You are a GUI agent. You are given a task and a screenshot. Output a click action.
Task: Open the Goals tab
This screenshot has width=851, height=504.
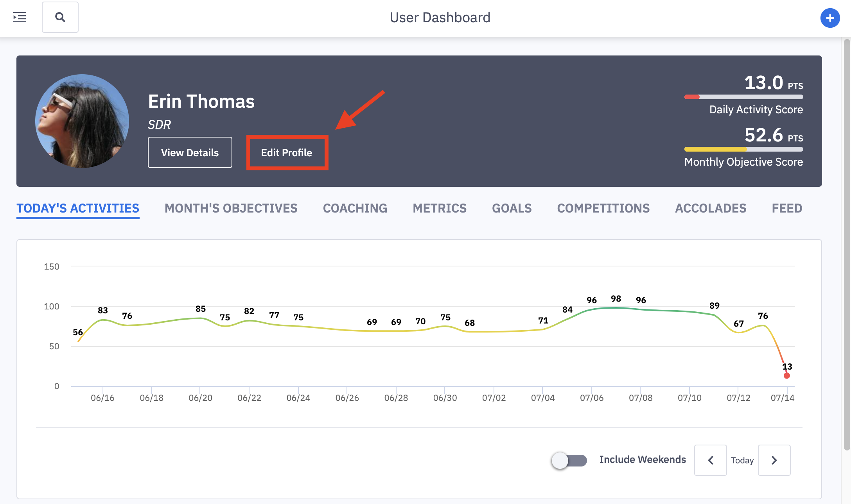coord(512,208)
